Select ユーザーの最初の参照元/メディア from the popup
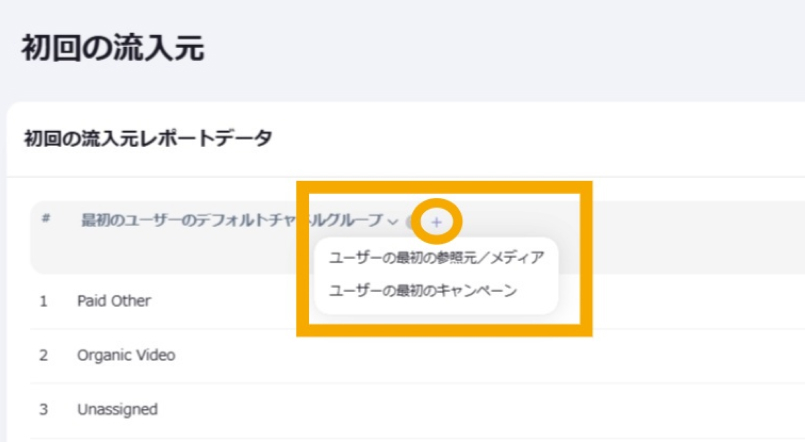 click(x=436, y=258)
